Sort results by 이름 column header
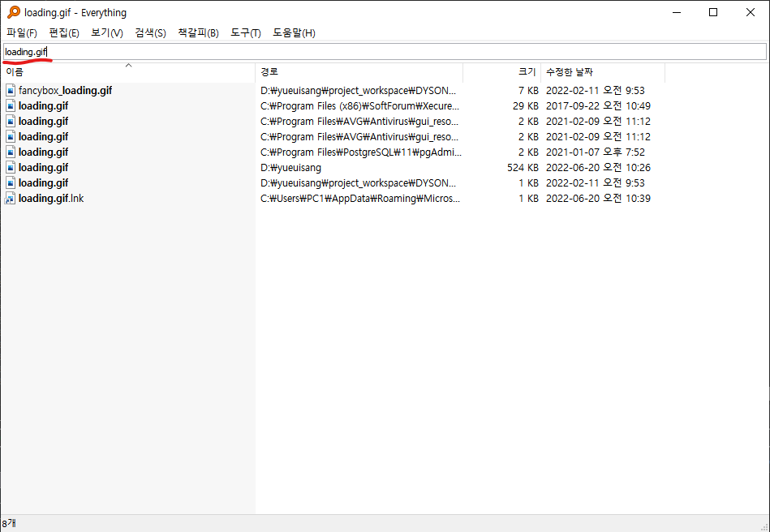 [x=127, y=72]
